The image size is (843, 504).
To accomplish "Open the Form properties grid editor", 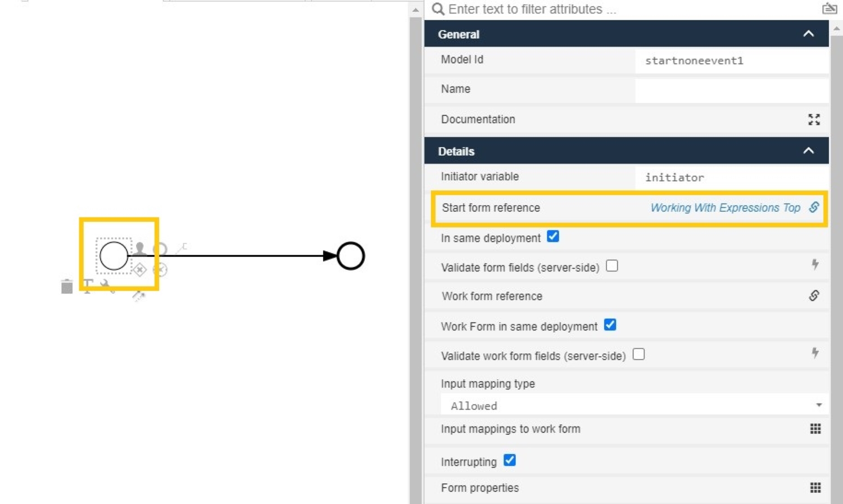I will click(x=815, y=488).
